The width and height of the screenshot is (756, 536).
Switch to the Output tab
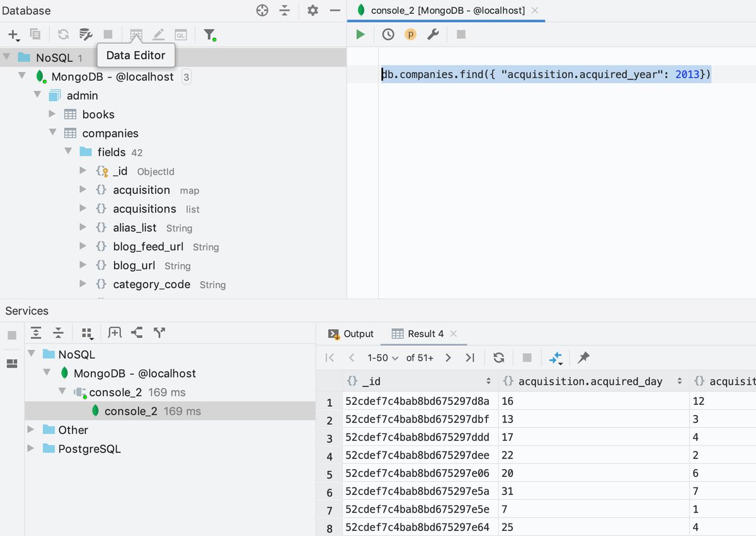pos(352,334)
